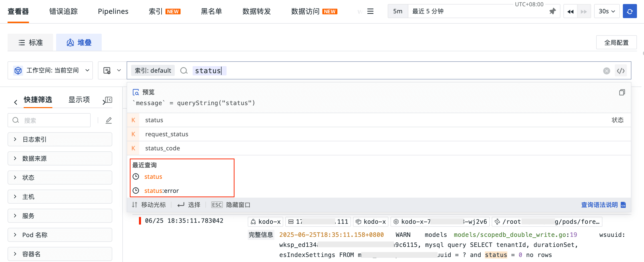Open the Pipelines tab

[113, 11]
